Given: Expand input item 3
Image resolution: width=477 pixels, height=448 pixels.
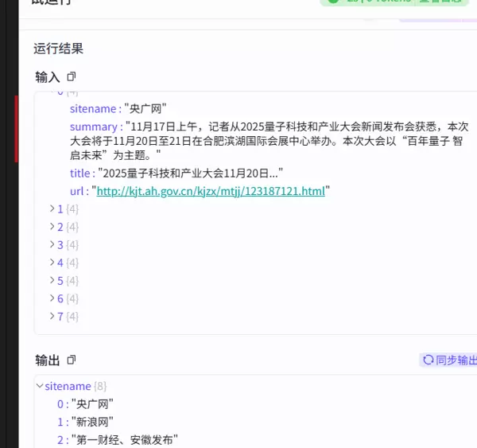Looking at the screenshot, I should [52, 244].
